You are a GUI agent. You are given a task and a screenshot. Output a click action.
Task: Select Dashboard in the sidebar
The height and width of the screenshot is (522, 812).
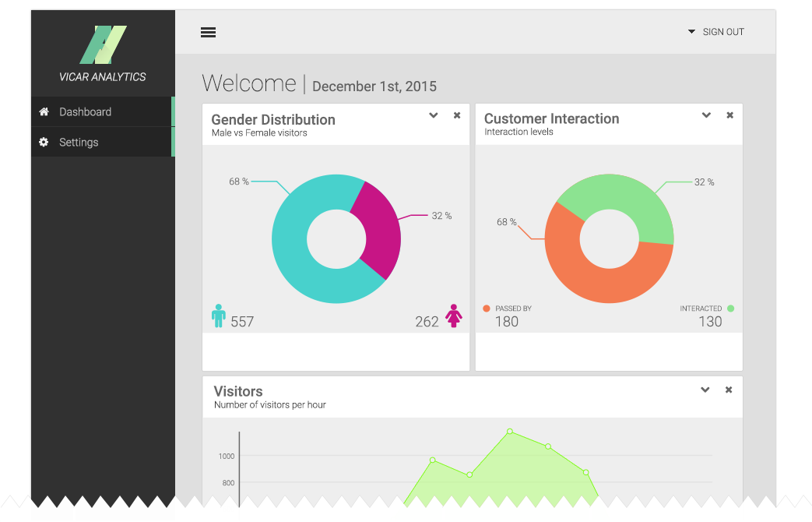click(x=86, y=111)
